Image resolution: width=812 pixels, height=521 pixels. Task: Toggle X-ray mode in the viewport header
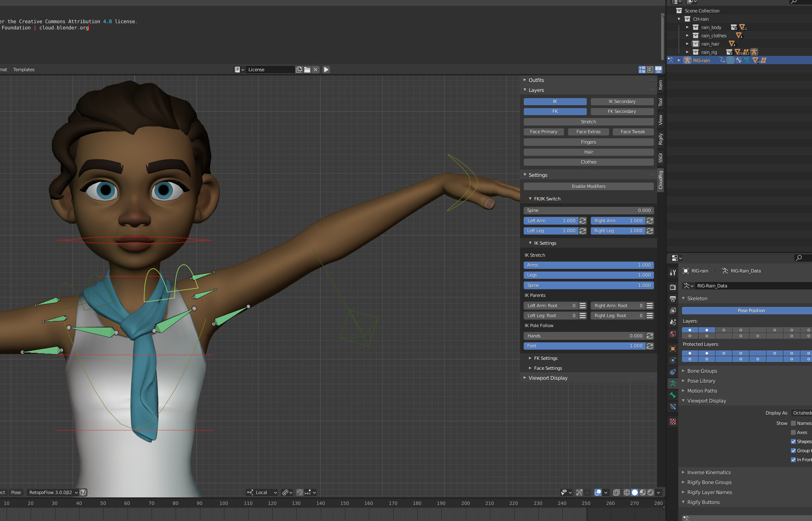pyautogui.click(x=616, y=492)
